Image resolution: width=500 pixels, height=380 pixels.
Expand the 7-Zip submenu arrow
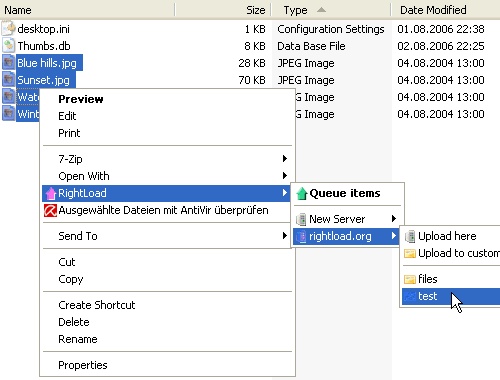tap(285, 159)
